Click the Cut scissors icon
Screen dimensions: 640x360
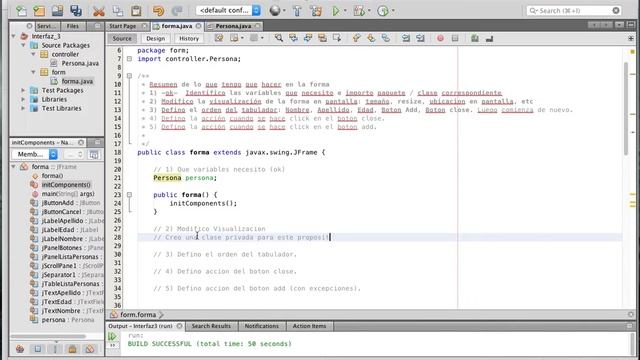(x=99, y=11)
